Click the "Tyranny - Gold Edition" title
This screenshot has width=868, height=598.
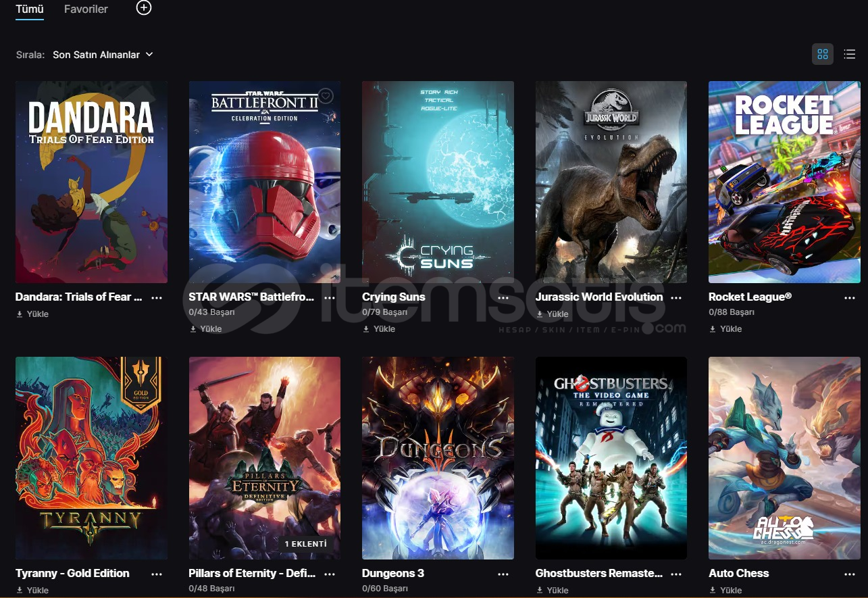(72, 574)
